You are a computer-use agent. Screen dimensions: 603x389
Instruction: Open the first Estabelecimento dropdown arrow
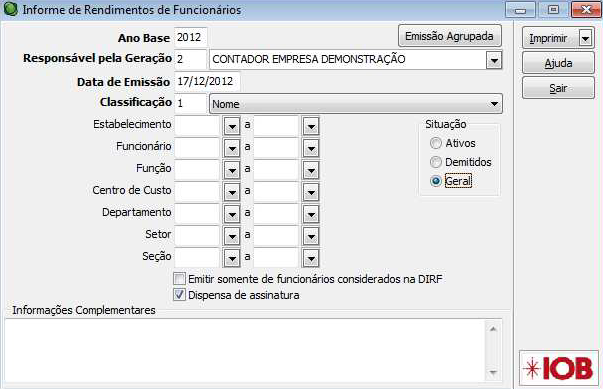pos(232,126)
